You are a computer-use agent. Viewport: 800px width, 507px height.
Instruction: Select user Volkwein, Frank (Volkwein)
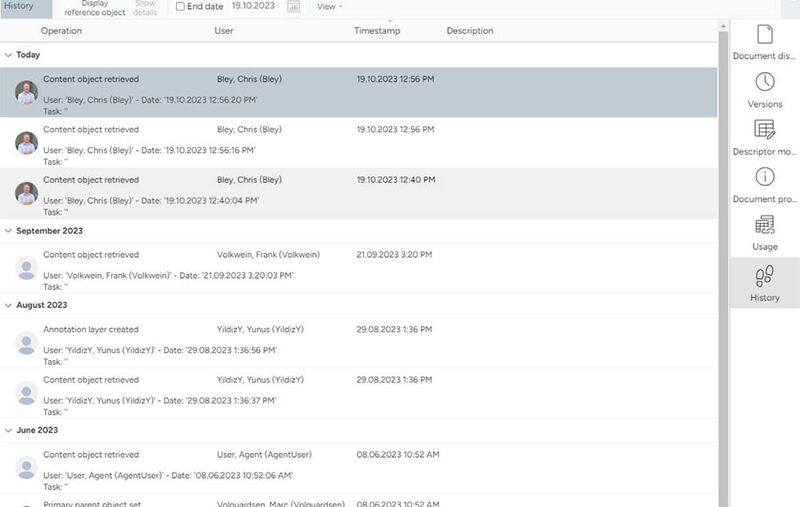268,255
